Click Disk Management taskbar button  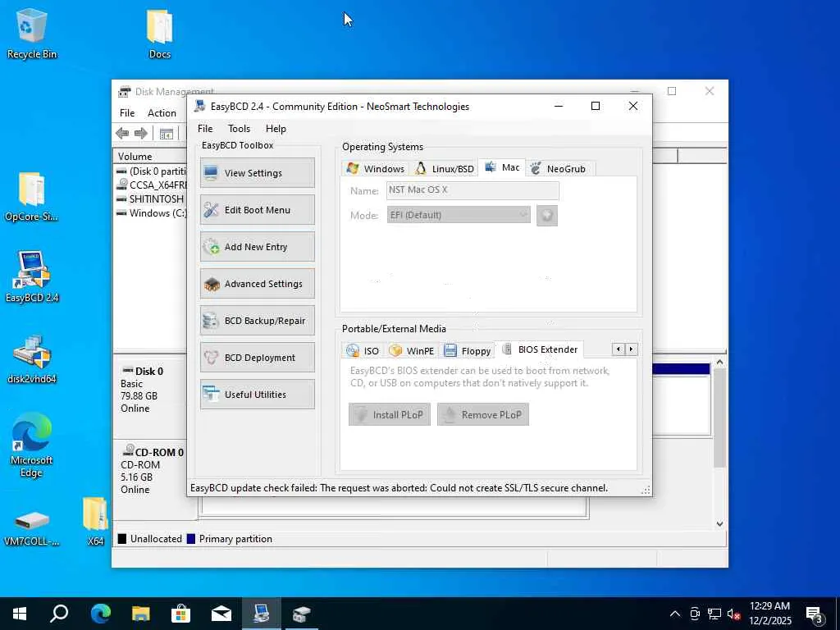(301, 614)
